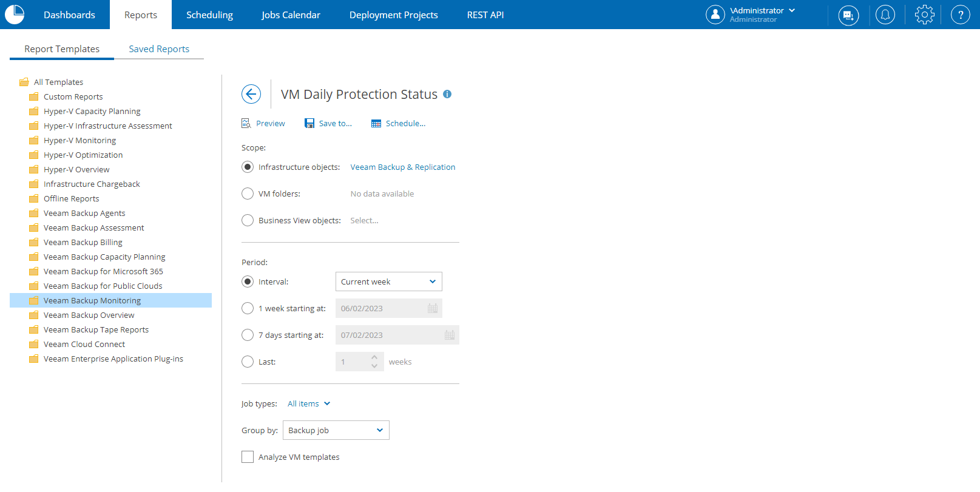The width and height of the screenshot is (980, 492).
Task: Click the 07/02/2023 date field
Action: (397, 335)
